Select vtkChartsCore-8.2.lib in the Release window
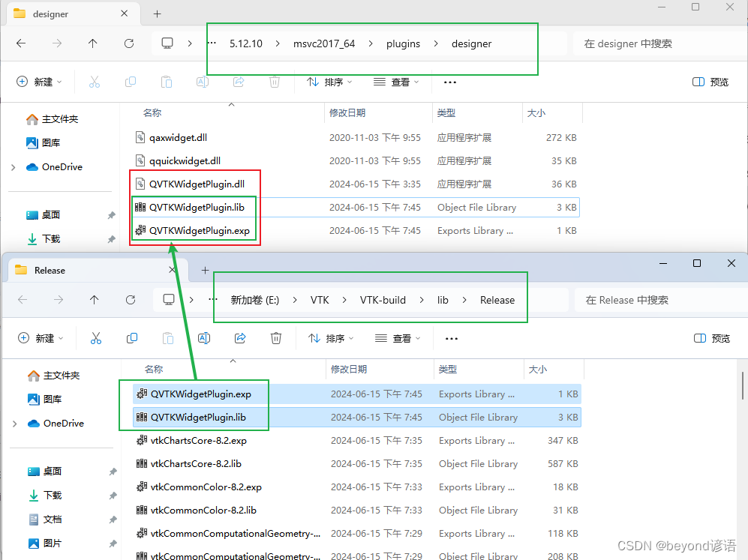Screen dimensions: 748x560 [x=358, y=464]
